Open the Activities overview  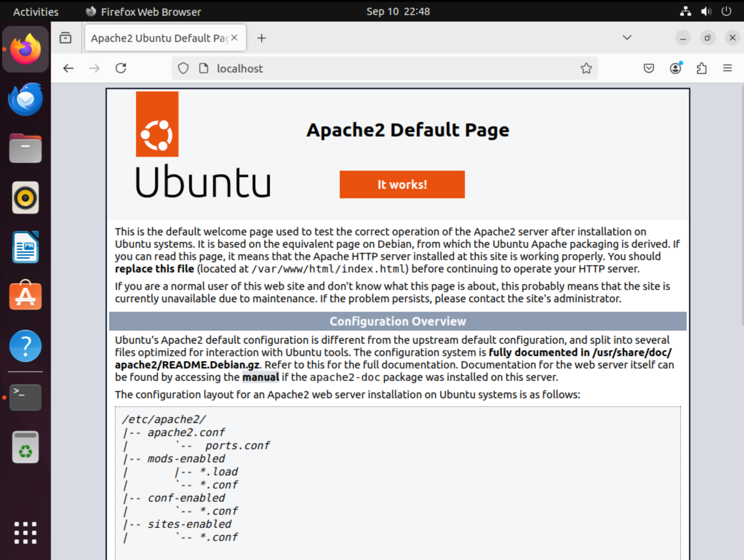point(35,12)
